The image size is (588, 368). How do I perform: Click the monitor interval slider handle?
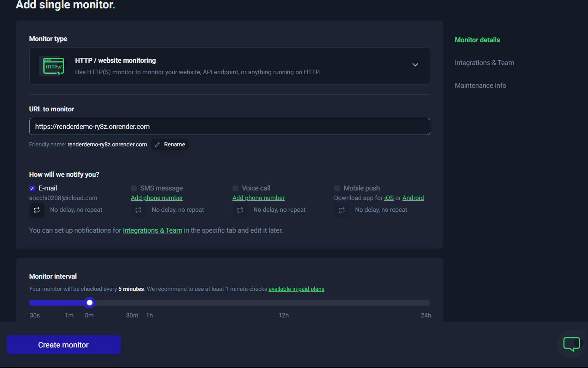89,303
